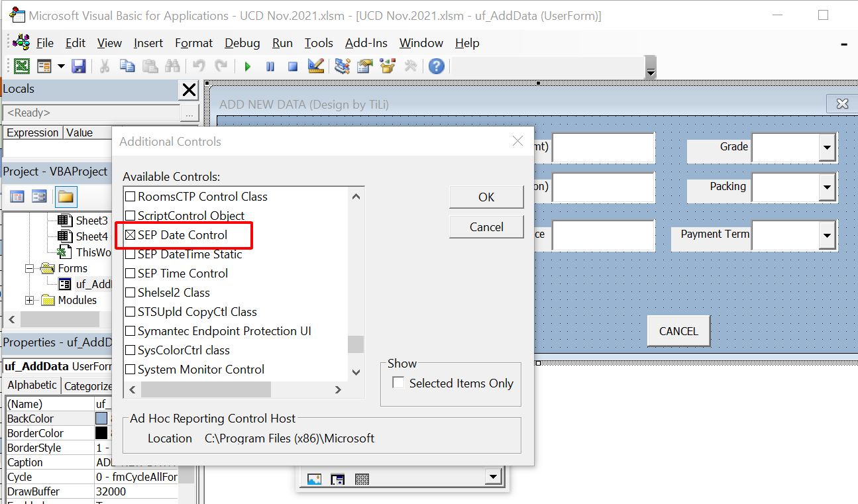Open Toolbox hammer and wrench icon
This screenshot has width=858, height=504.
tap(410, 66)
